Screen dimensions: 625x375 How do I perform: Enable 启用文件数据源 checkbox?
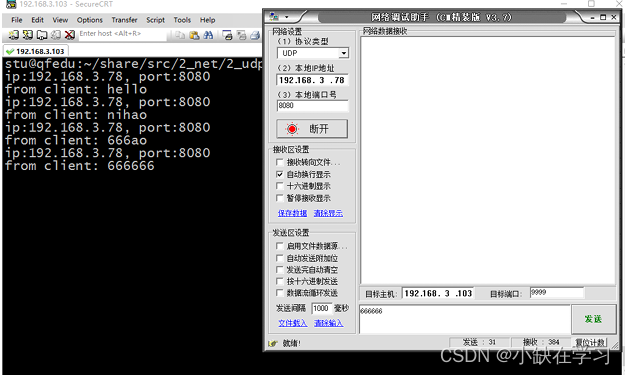coord(279,246)
